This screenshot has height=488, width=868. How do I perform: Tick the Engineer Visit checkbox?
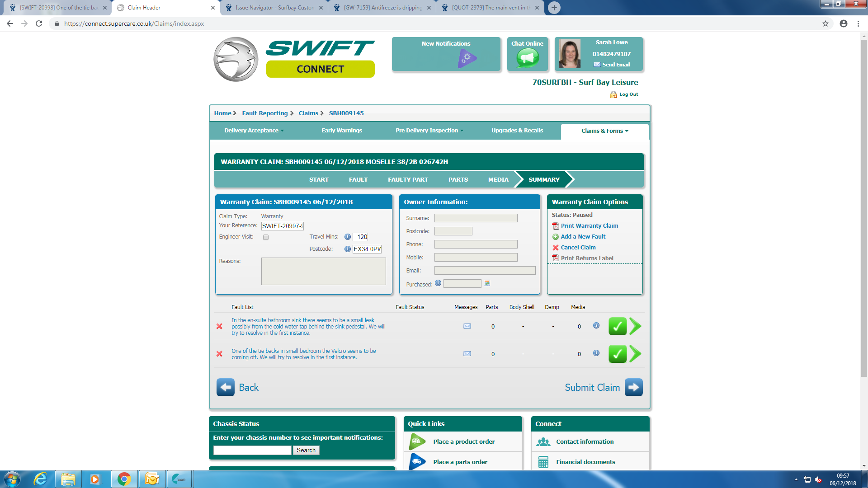(266, 237)
